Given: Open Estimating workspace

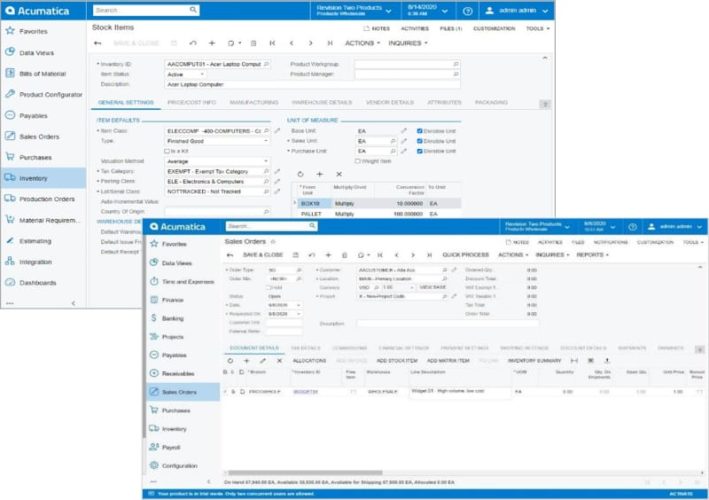Looking at the screenshot, I should click(x=35, y=241).
